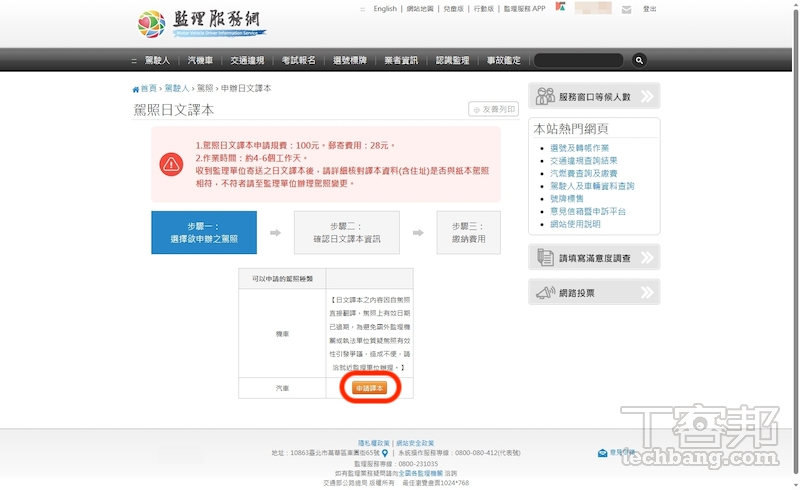The height and width of the screenshot is (490, 800).
Task: Open the 選號標牌 menu
Action: (x=349, y=60)
